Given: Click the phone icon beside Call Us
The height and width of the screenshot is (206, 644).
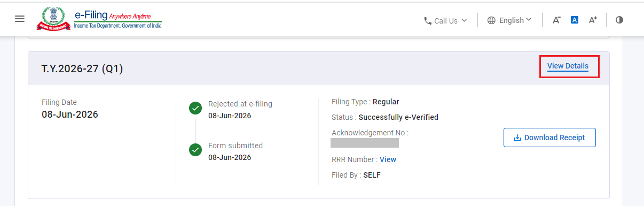Looking at the screenshot, I should [x=428, y=21].
